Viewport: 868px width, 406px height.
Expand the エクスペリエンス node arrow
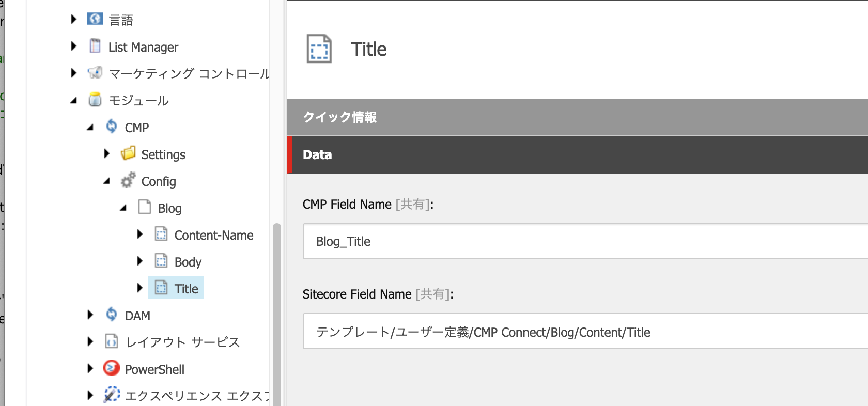90,395
